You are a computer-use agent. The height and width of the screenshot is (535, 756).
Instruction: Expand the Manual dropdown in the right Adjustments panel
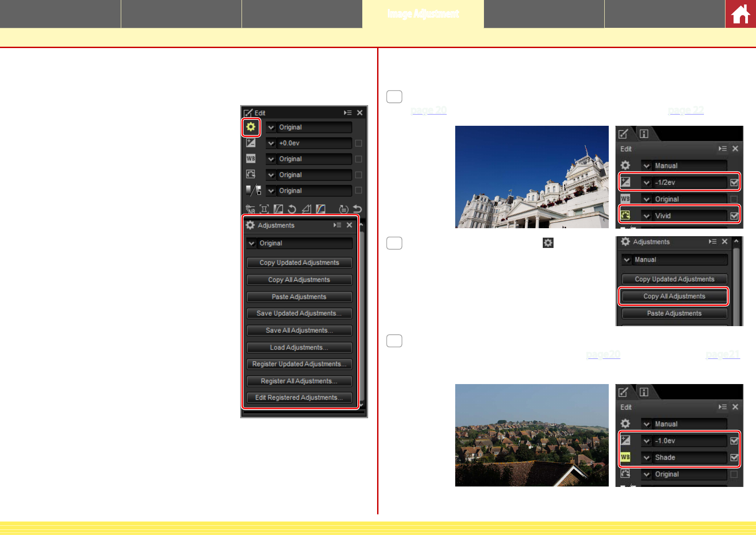675,260
